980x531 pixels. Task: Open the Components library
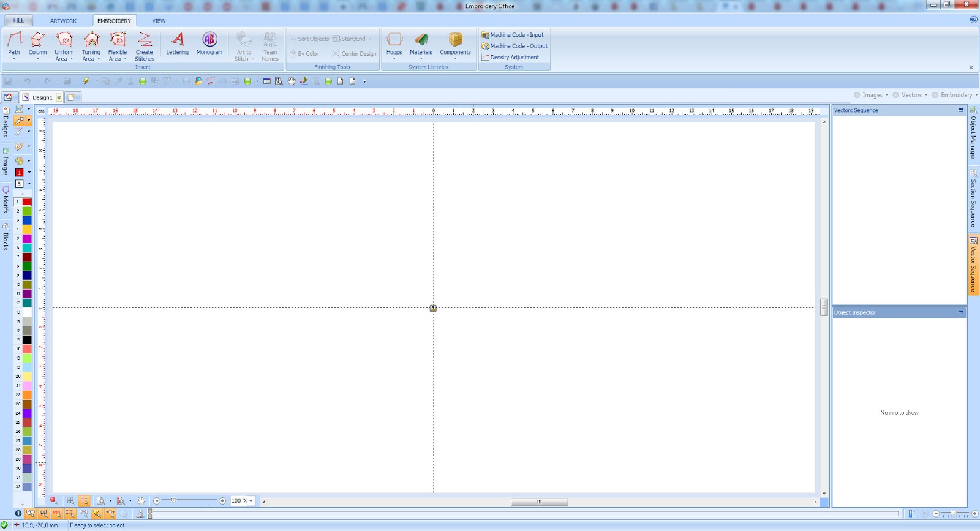pos(456,45)
